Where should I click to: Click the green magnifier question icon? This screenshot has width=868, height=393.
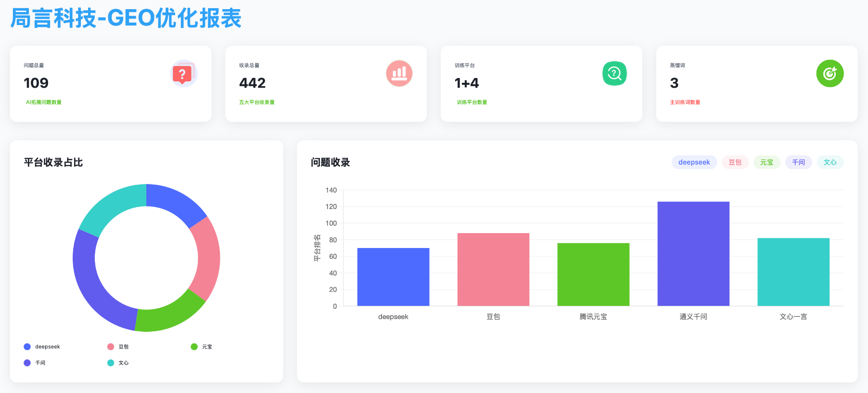coord(614,74)
